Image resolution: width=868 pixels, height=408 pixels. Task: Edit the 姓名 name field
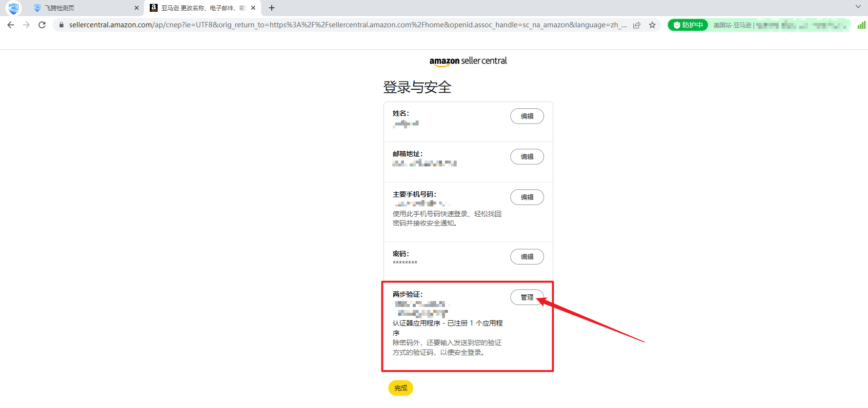[527, 116]
